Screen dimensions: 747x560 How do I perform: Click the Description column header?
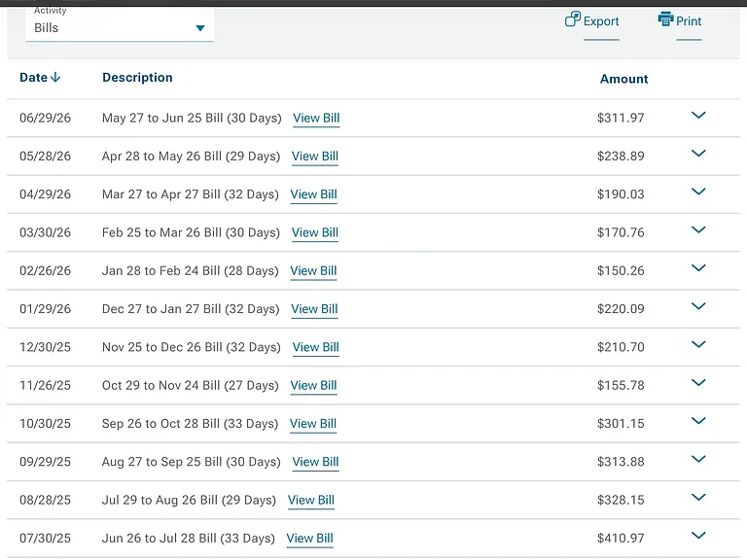tap(137, 77)
